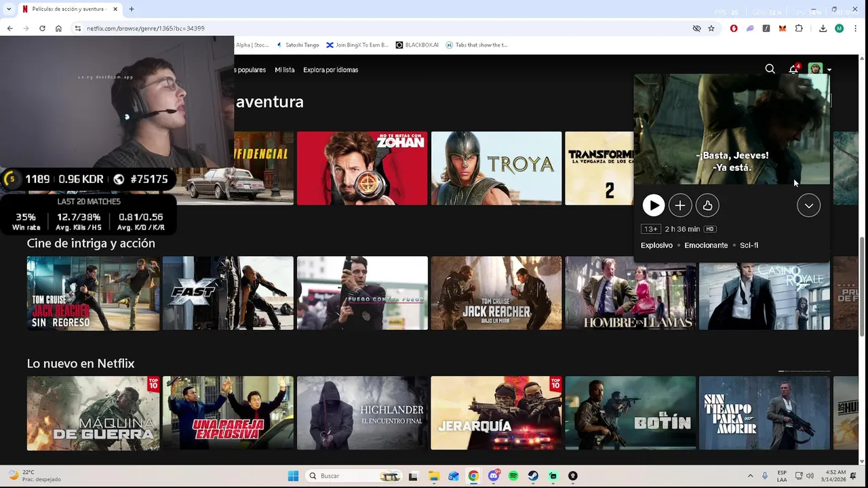Close the Películas de acción tab
868x488 pixels.
pos(116,9)
